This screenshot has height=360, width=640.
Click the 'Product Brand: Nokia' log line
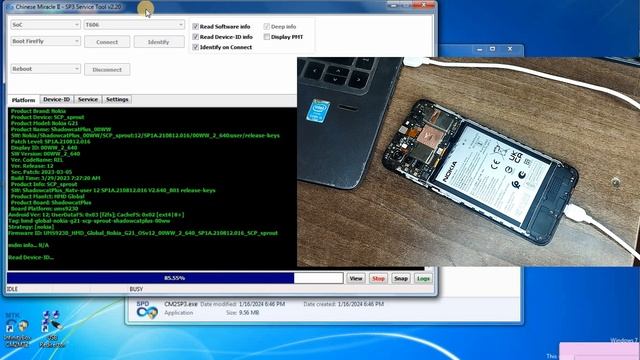tap(38, 111)
